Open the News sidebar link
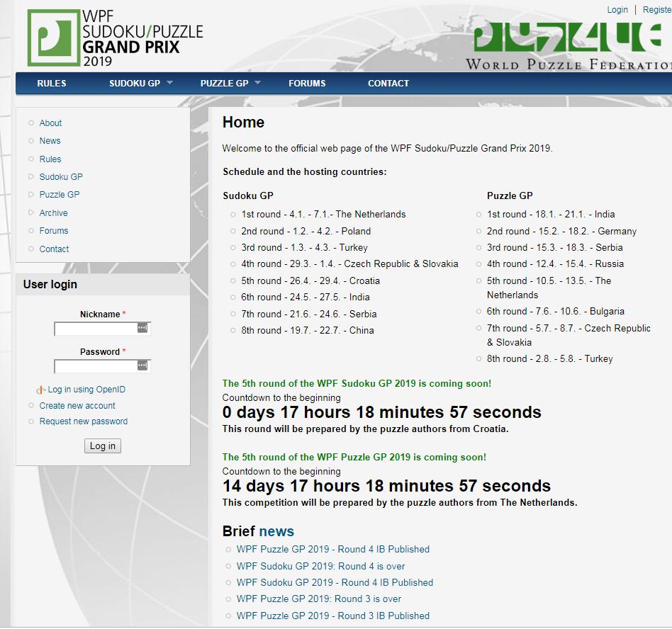 [50, 140]
